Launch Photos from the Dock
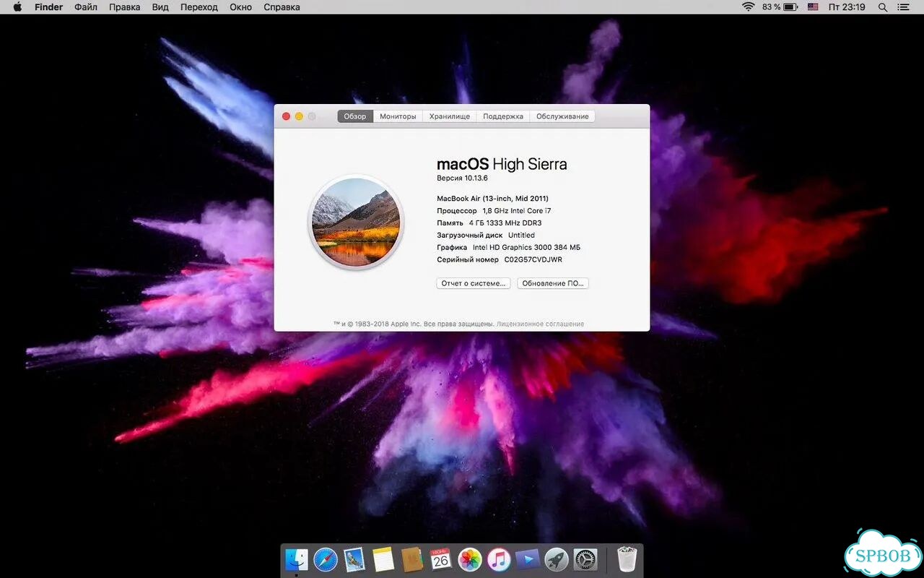The width and height of the screenshot is (924, 578). click(470, 559)
